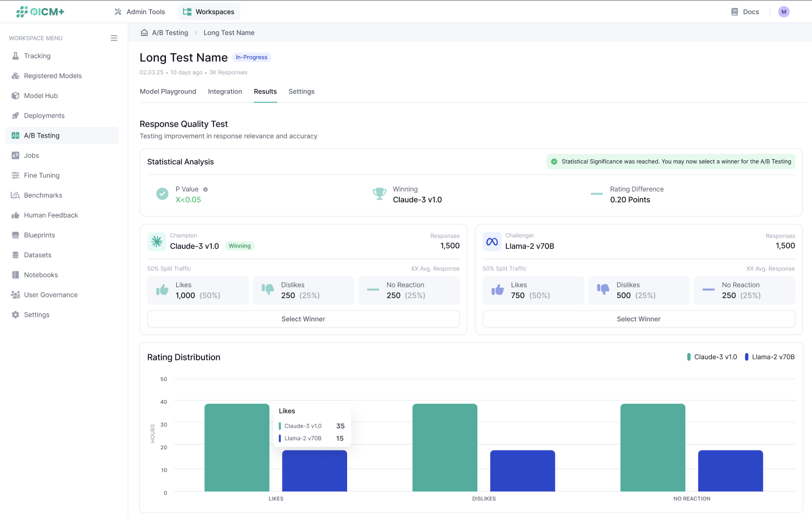Open the user avatar menu
The image size is (812, 519).
coord(784,12)
